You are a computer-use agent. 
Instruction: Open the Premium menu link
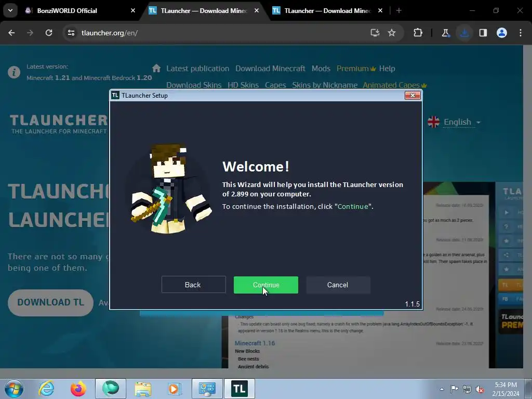click(356, 69)
